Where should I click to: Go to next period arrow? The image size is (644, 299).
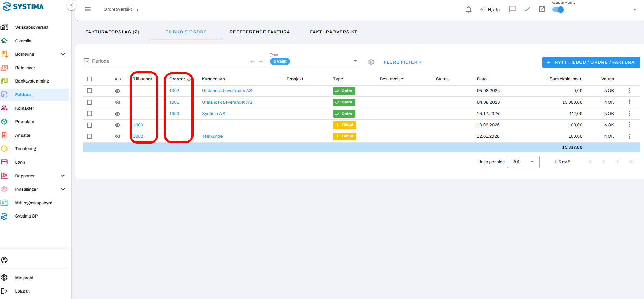(x=261, y=62)
